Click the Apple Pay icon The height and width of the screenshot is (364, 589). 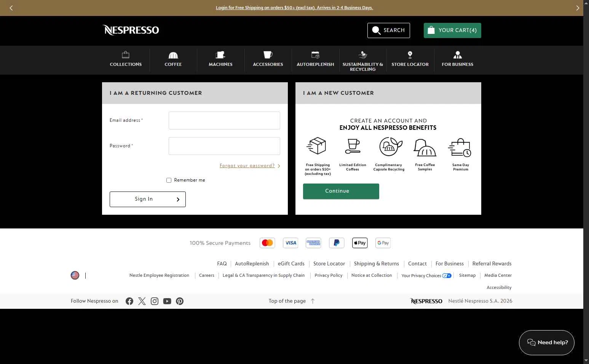(x=360, y=243)
